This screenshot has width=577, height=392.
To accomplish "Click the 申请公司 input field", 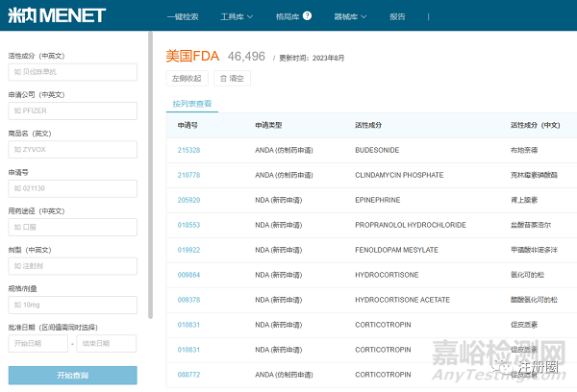I will tap(72, 110).
